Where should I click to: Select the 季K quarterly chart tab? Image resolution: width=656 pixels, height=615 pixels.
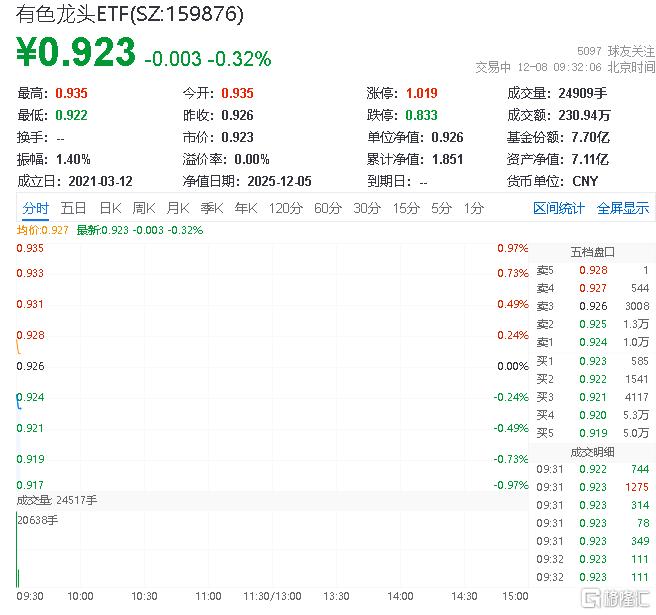211,208
